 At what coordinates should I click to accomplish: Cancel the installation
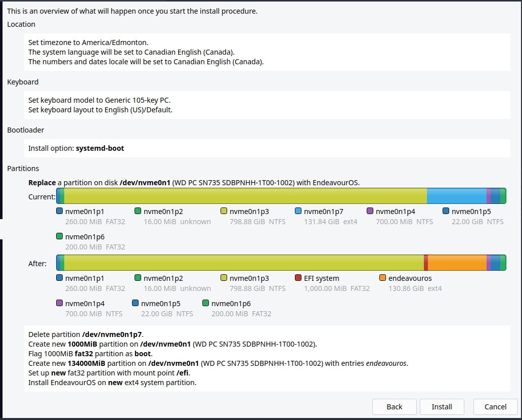495,407
